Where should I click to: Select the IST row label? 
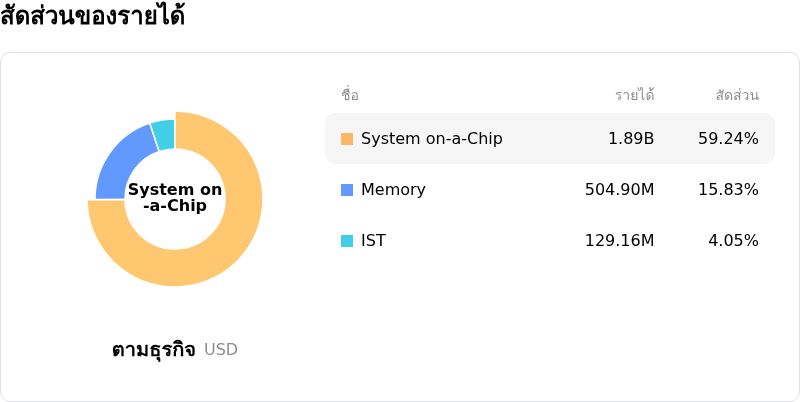tap(373, 241)
